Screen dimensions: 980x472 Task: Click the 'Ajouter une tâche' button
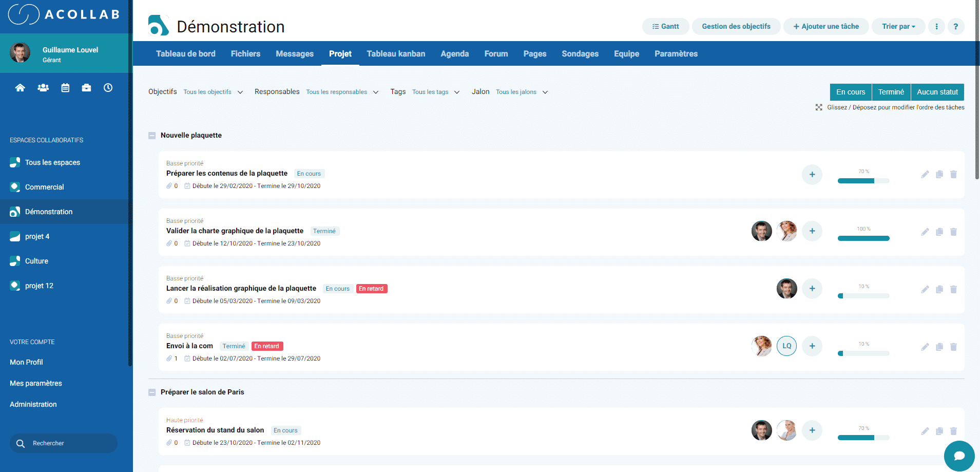[825, 26]
